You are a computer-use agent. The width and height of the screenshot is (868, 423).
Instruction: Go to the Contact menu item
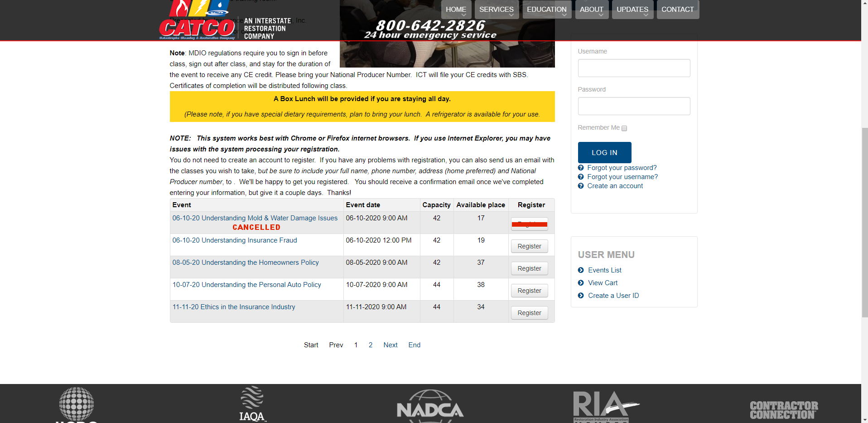point(677,10)
